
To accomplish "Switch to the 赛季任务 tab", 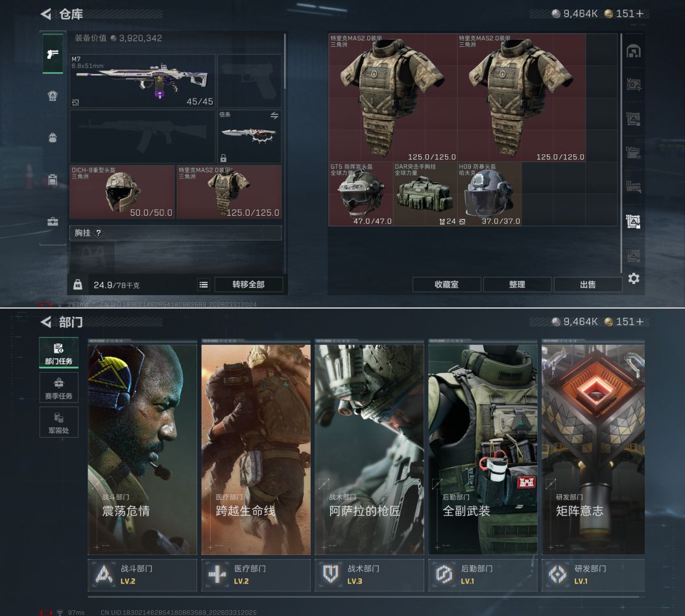I will pyautogui.click(x=58, y=388).
